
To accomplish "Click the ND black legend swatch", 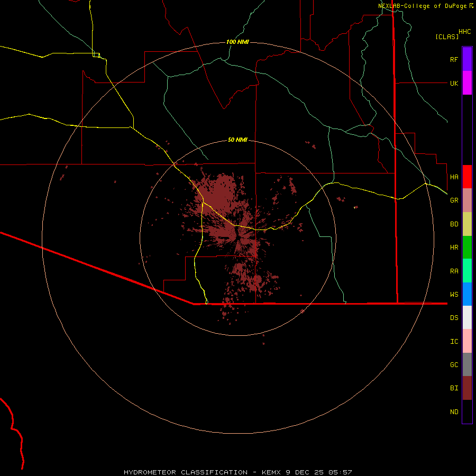I will click(467, 411).
